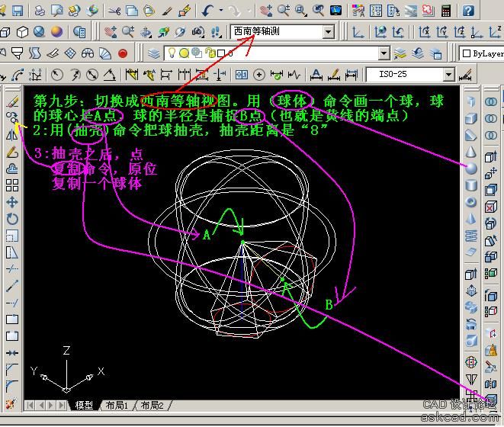Click the Undo arrow
The width and height of the screenshot is (504, 427).
207,11
